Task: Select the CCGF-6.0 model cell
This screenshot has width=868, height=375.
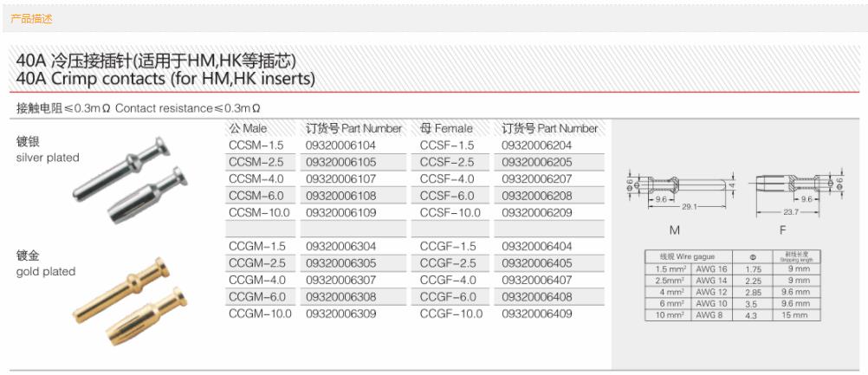Action: click(448, 297)
